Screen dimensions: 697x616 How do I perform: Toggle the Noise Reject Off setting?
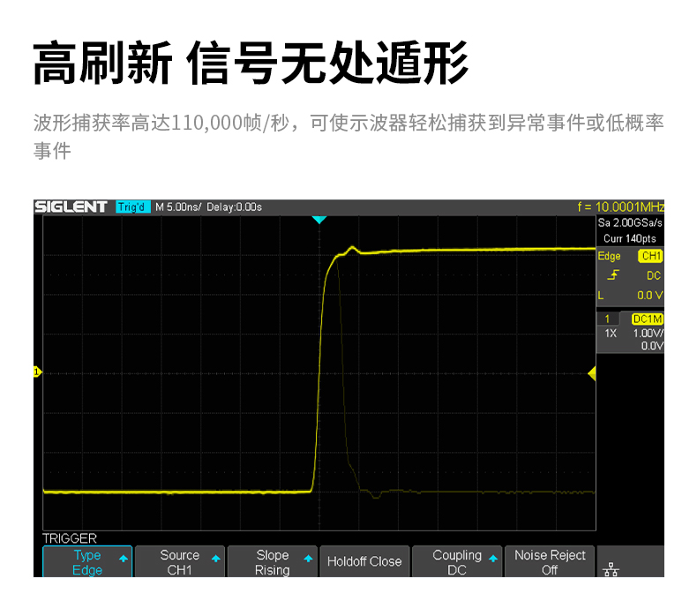pyautogui.click(x=550, y=562)
